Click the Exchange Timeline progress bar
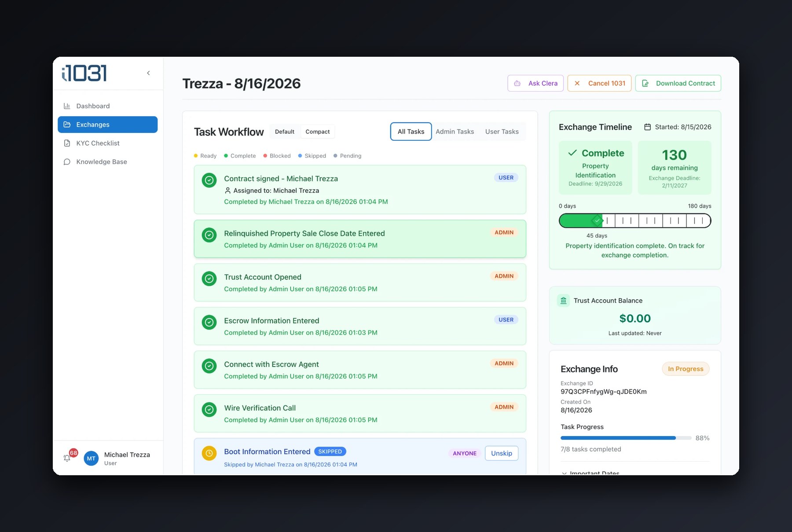Screen dimensions: 792x532 coord(635,220)
